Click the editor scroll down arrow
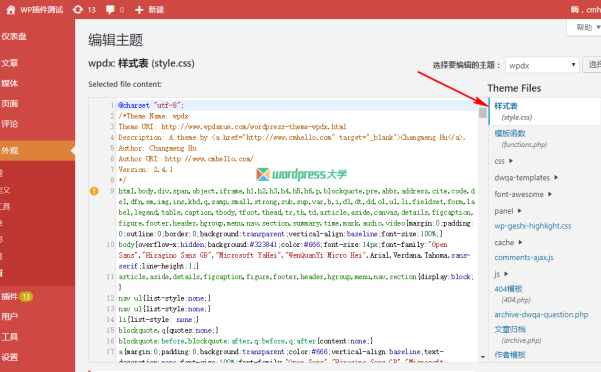 pos(483,357)
